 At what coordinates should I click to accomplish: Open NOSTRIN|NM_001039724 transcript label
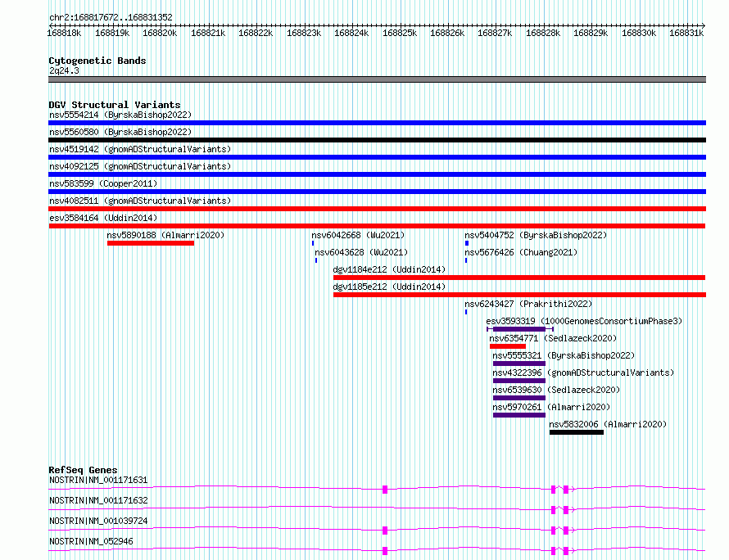pyautogui.click(x=98, y=521)
